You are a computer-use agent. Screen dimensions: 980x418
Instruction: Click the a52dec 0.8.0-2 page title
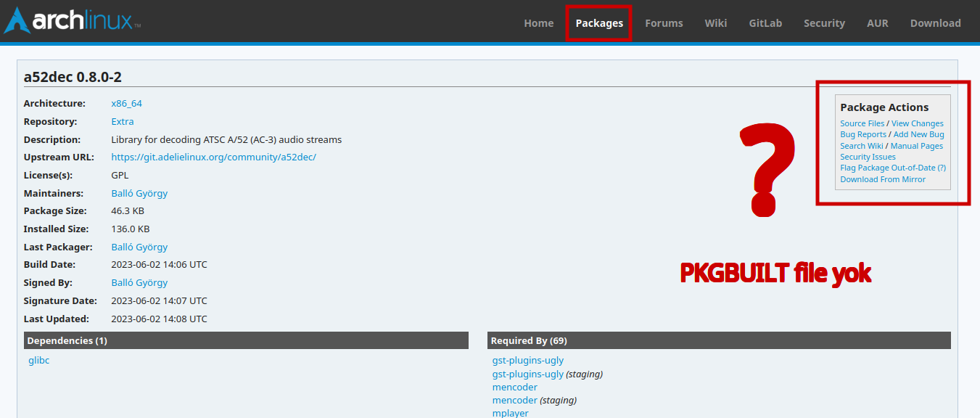tap(73, 77)
